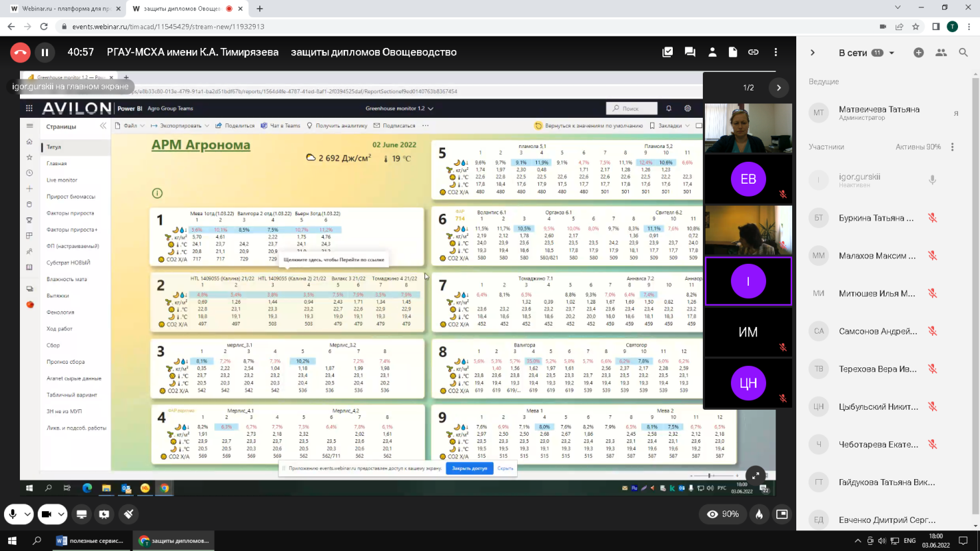The image size is (980, 551).
Task: Open Chrome profile T avatar
Action: point(953,27)
